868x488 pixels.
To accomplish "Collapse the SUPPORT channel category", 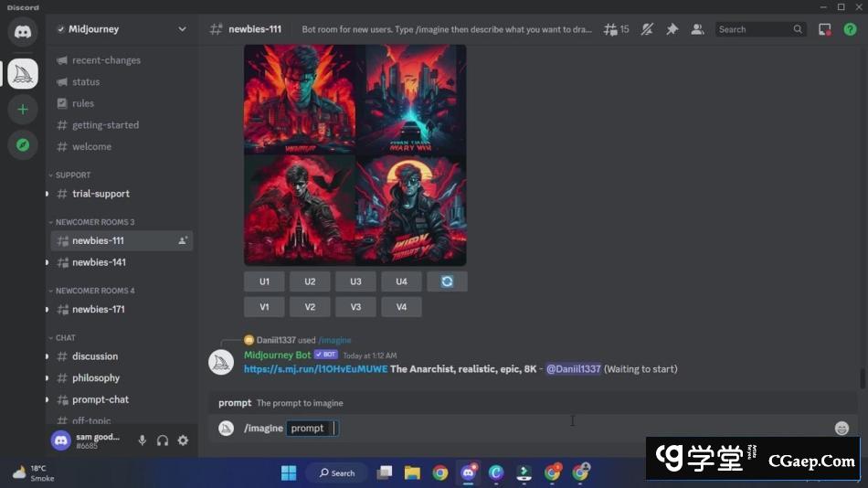I will click(x=72, y=175).
